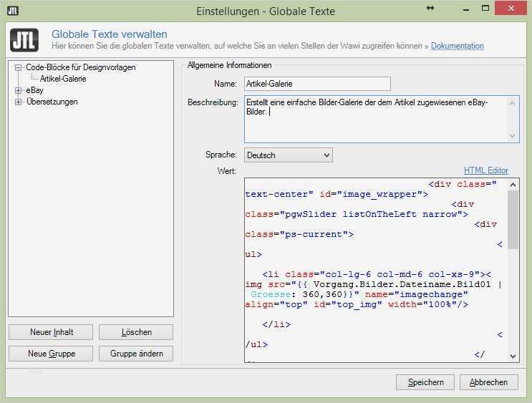Image resolution: width=532 pixels, height=403 pixels.
Task: Expand the eBay tree group
Action: (x=19, y=91)
